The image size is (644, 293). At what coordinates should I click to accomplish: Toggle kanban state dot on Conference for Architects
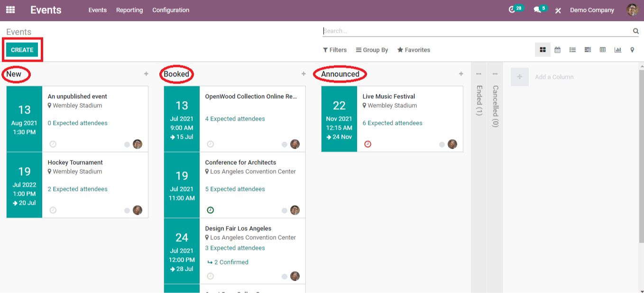coord(285,210)
